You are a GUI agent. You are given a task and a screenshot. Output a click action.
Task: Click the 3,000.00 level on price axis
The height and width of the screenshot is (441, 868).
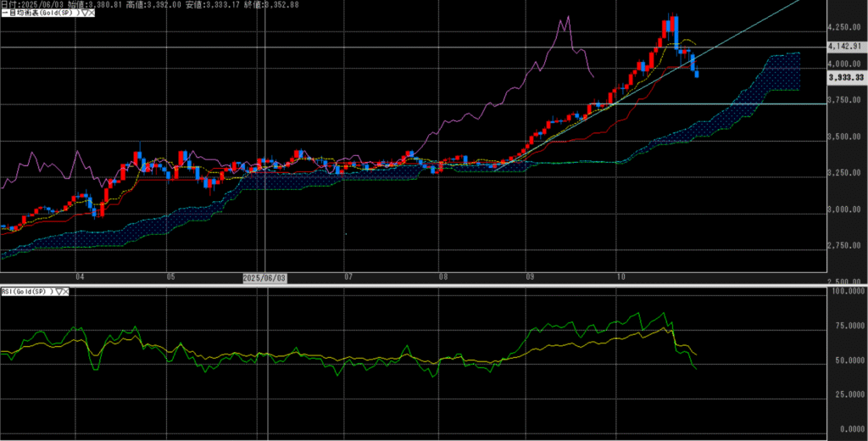point(845,210)
